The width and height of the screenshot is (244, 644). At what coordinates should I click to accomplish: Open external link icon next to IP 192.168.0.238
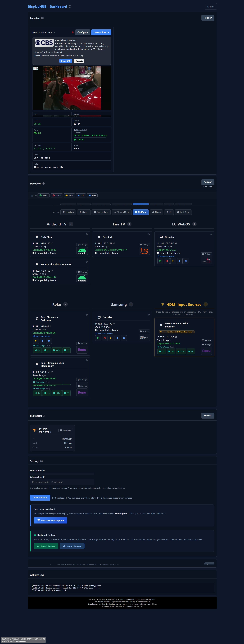click(114, 243)
